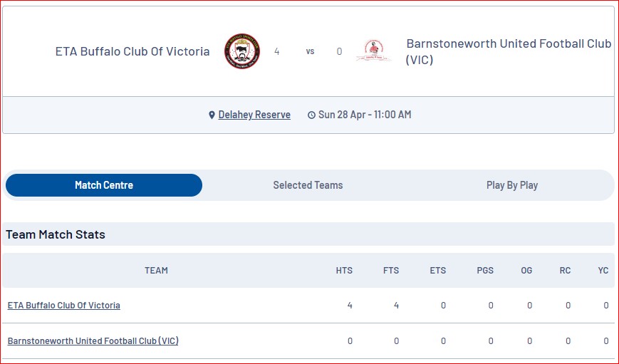Click the YC column header
The height and width of the screenshot is (364, 619).
(x=603, y=271)
